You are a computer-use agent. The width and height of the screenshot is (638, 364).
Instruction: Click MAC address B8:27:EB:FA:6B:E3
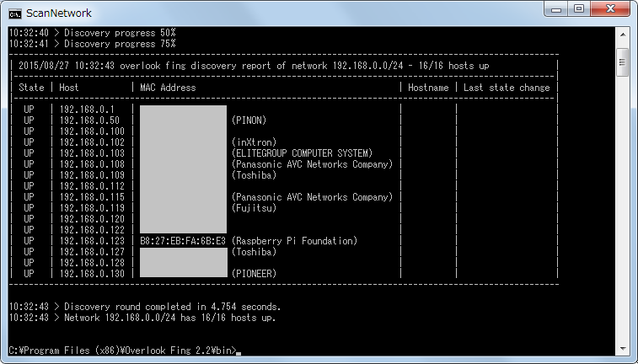183,241
